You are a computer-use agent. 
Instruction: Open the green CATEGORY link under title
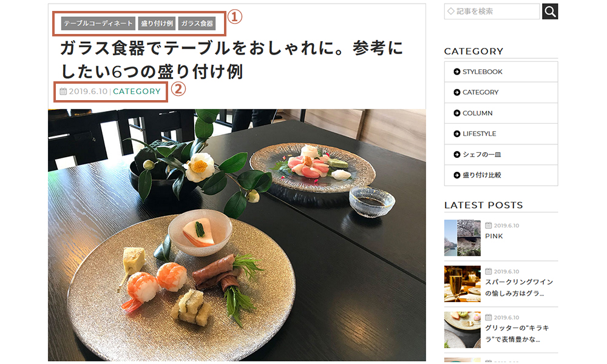point(137,91)
